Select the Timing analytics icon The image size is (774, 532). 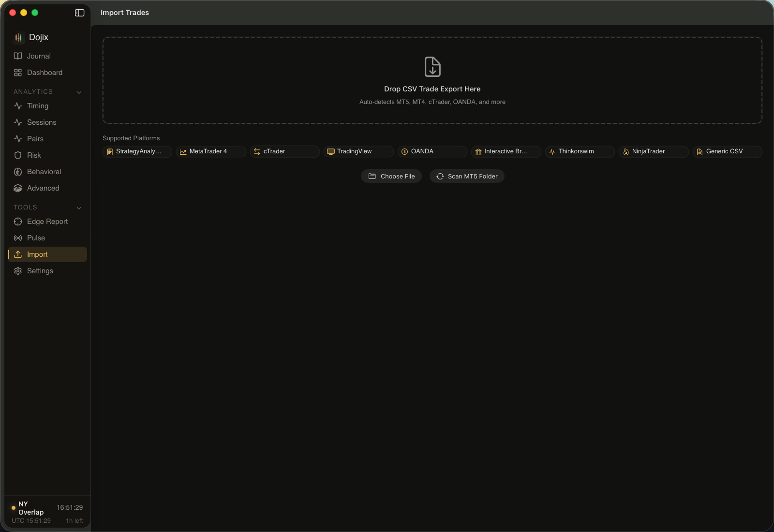coord(17,106)
